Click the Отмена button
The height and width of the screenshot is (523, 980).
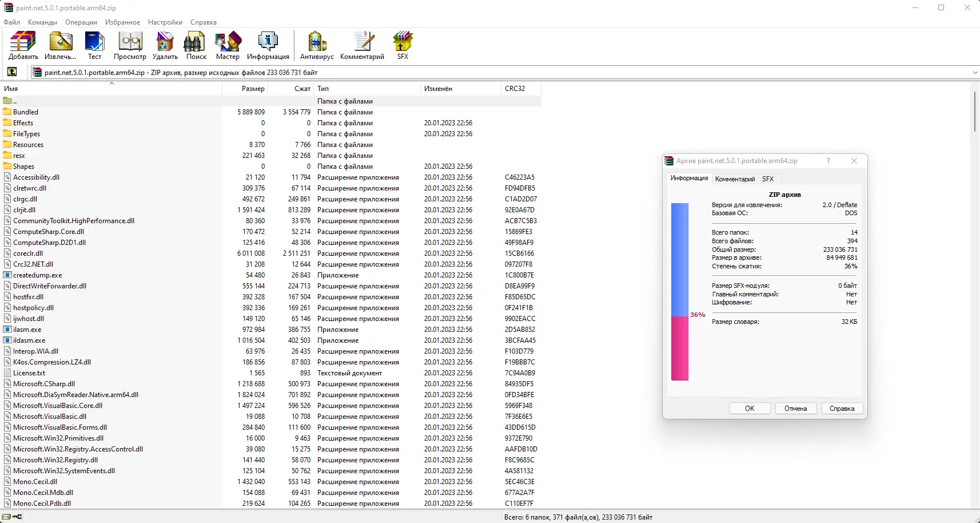pos(795,409)
